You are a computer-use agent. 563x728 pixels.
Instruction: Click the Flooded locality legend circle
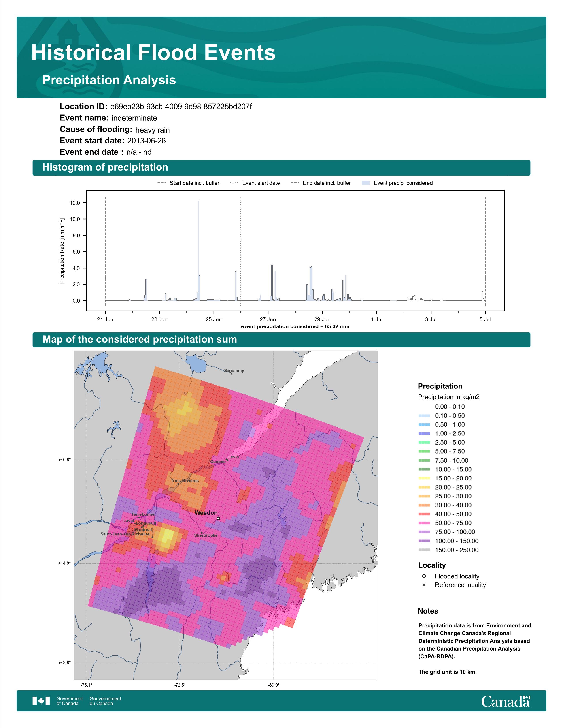[424, 576]
